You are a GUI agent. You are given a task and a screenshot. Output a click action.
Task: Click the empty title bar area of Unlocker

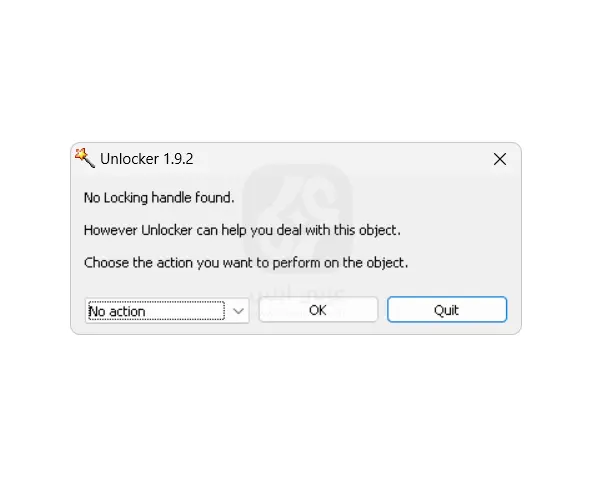[342, 159]
